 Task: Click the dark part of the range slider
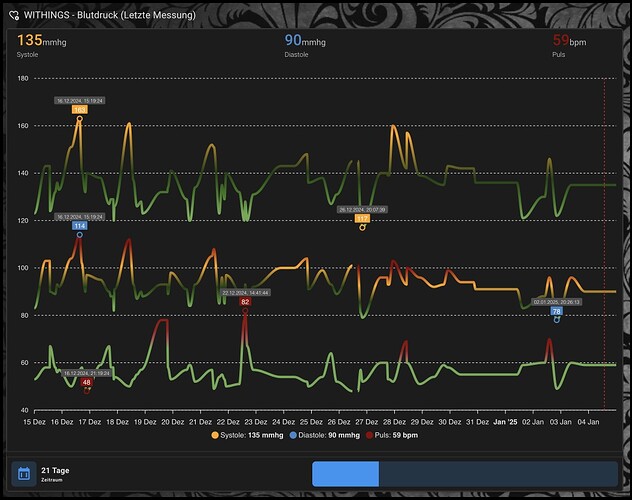point(498,474)
